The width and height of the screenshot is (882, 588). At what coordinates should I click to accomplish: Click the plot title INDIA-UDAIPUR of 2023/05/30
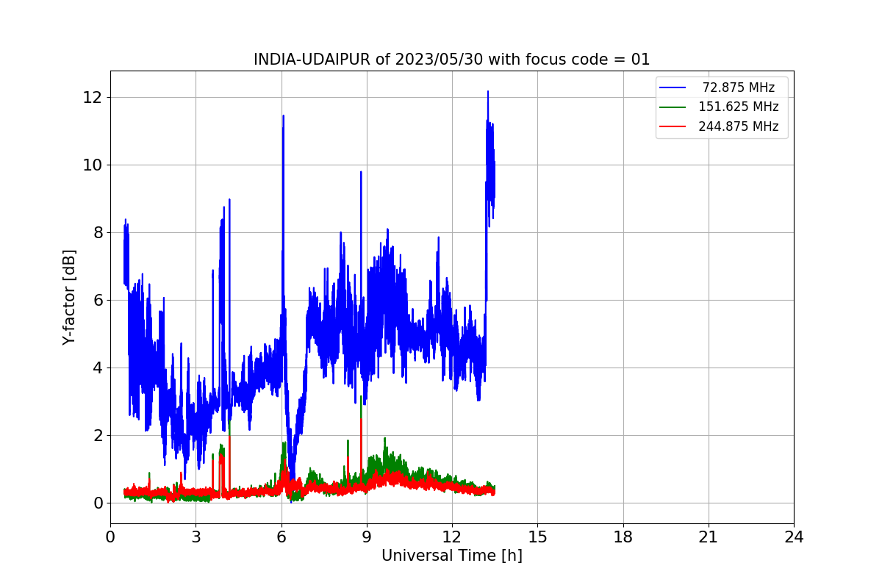[451, 60]
